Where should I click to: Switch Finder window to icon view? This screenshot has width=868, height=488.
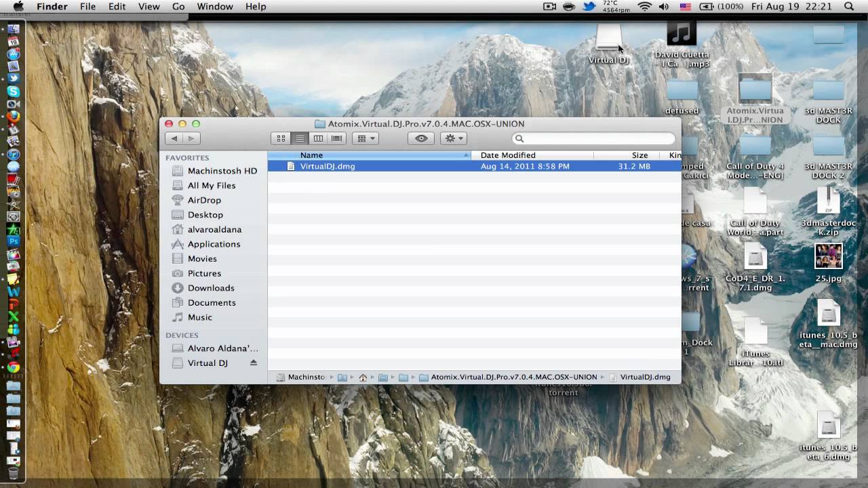(x=281, y=138)
